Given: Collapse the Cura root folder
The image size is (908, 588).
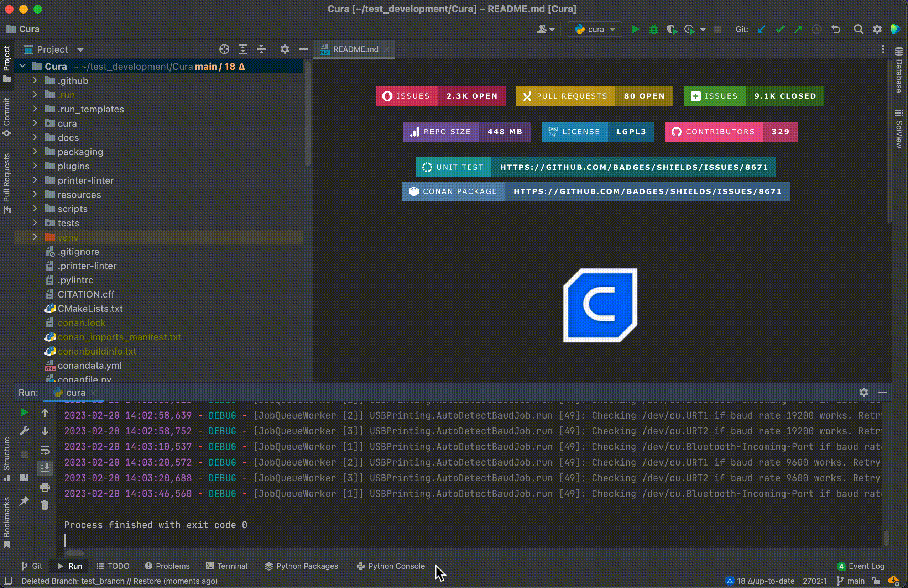Looking at the screenshot, I should point(22,66).
